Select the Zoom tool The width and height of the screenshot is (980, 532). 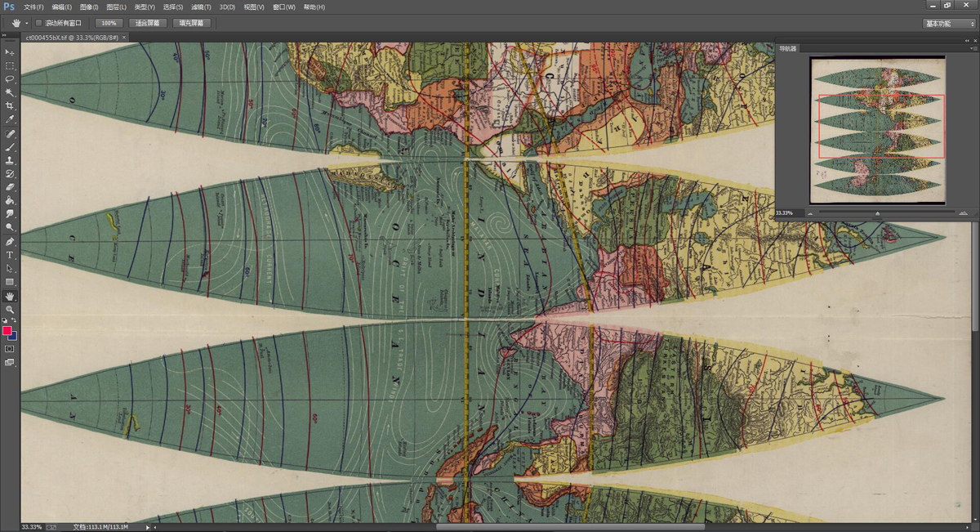pos(10,310)
